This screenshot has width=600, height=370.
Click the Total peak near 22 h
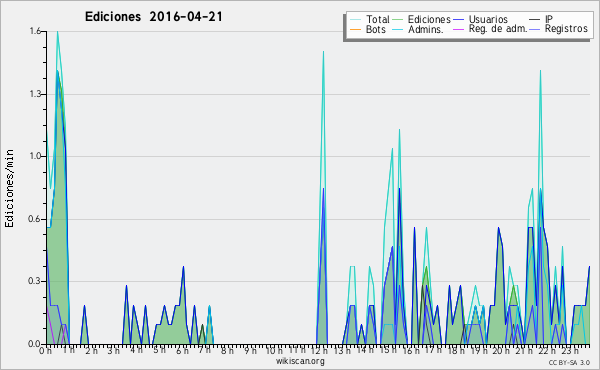click(540, 71)
